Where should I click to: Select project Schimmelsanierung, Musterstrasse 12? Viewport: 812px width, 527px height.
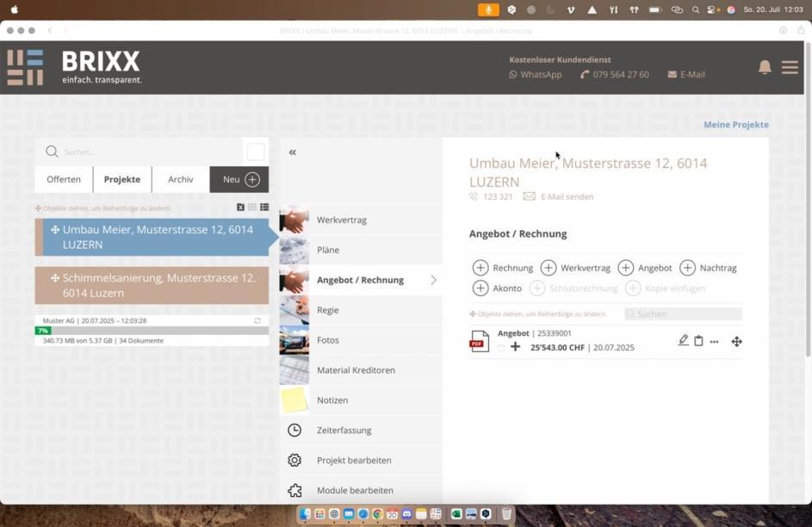click(152, 285)
